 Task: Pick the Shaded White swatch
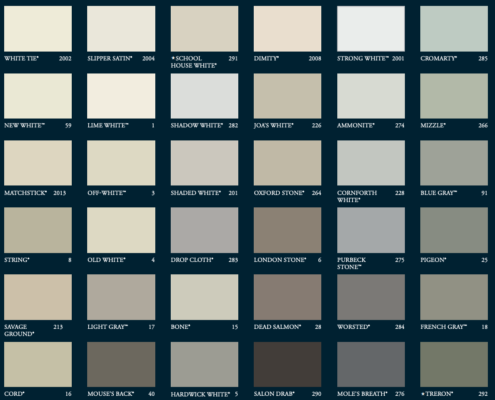click(204, 163)
